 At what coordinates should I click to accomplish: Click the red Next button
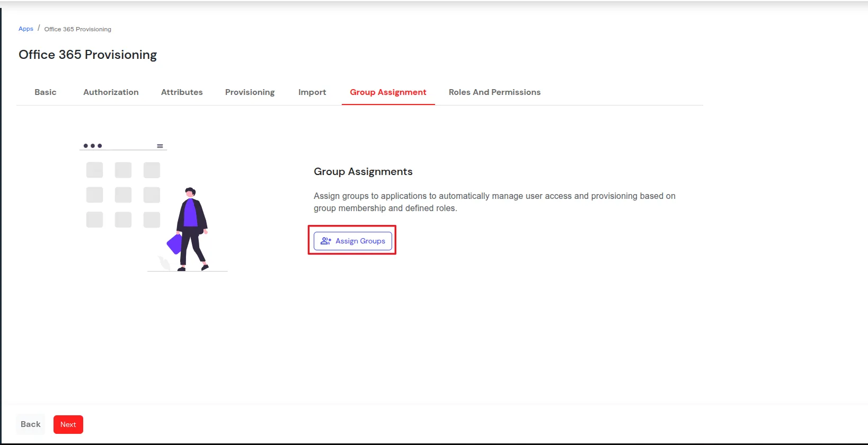68,424
